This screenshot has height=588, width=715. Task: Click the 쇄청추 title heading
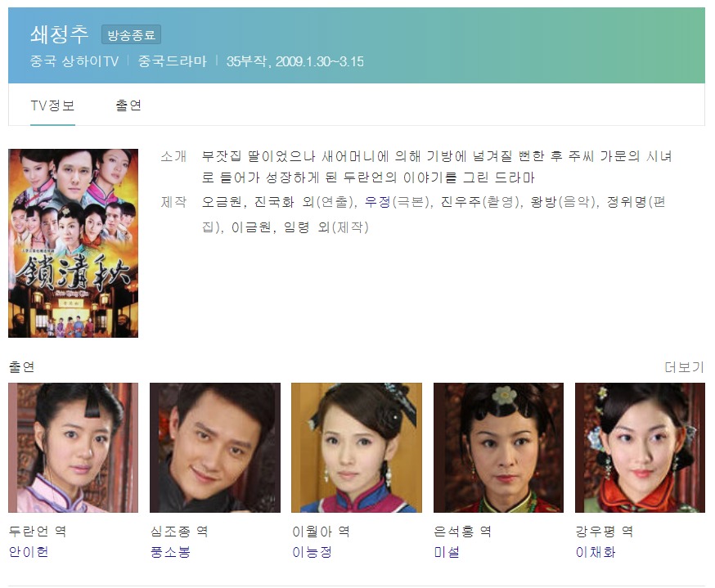(59, 34)
